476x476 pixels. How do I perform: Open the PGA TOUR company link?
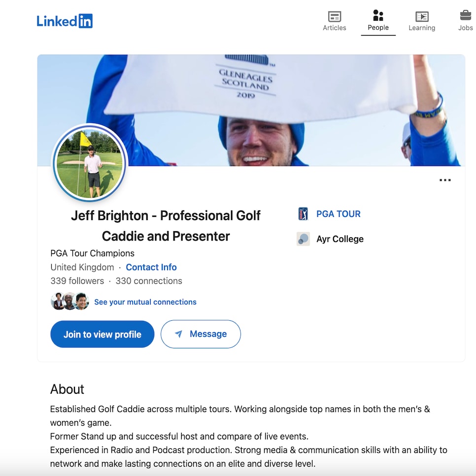pos(338,214)
